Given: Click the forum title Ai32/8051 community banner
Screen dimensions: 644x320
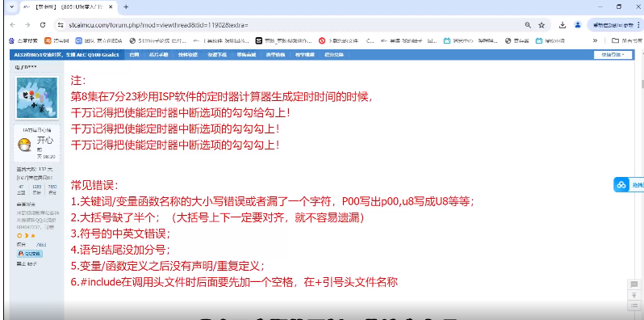Looking at the screenshot, I should tap(66, 54).
